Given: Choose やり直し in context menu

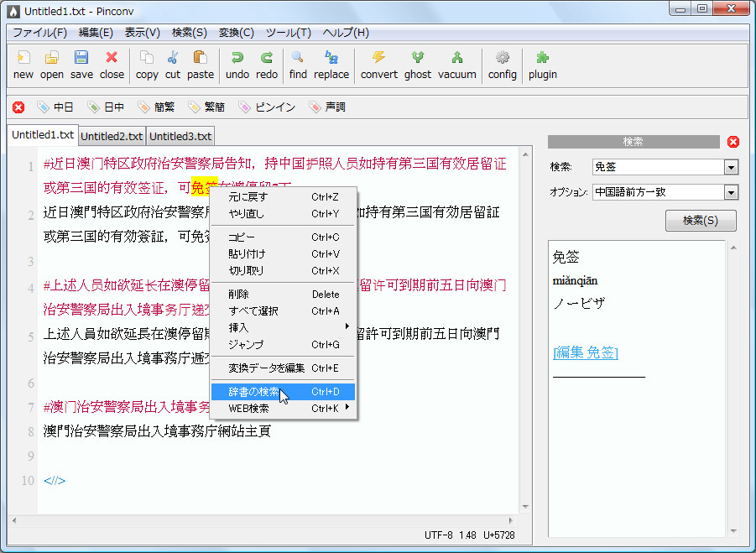Looking at the screenshot, I should pyautogui.click(x=284, y=214).
